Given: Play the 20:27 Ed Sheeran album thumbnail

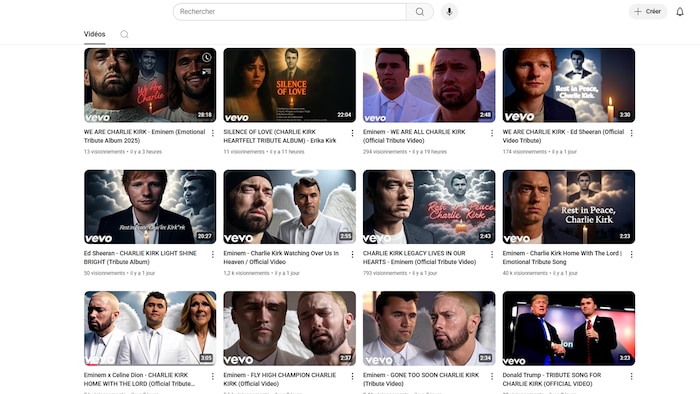Looking at the screenshot, I should point(150,207).
